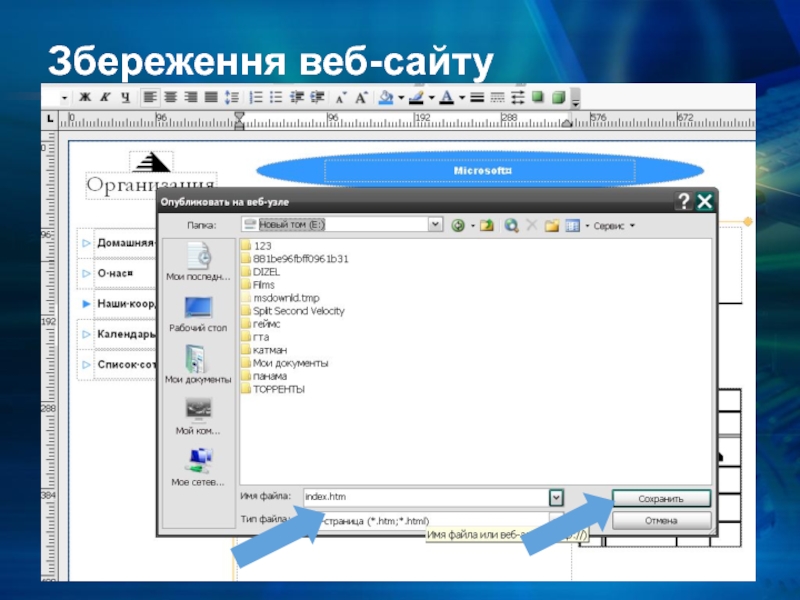
Task: Select msdownld.tmp folder
Action: click(281, 297)
